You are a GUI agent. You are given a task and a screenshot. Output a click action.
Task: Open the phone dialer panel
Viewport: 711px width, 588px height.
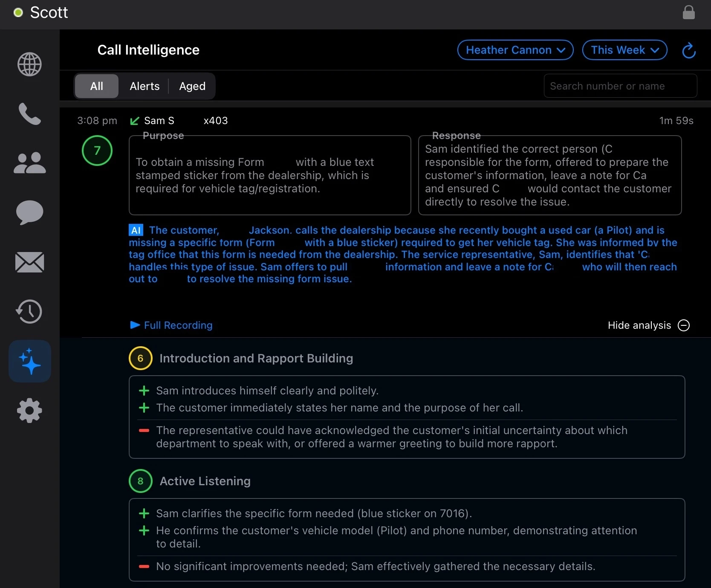(29, 114)
